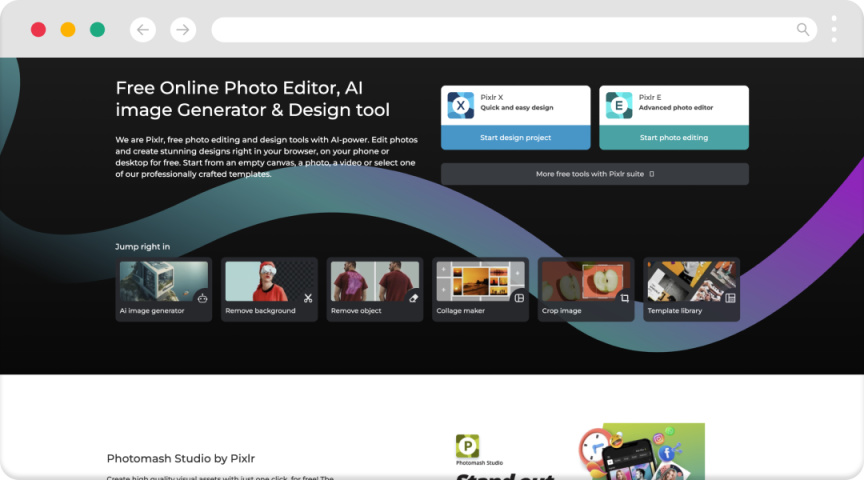Click the Start design project button
Image resolution: width=864 pixels, height=480 pixels.
coord(516,138)
